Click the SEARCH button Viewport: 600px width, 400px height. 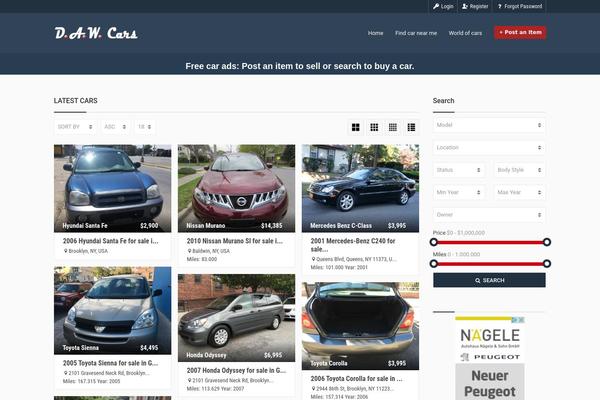point(489,280)
